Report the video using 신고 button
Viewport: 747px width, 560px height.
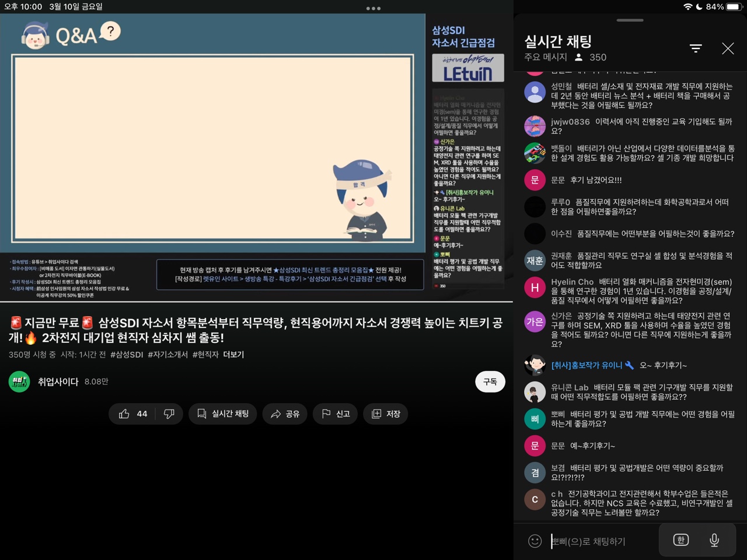(336, 414)
